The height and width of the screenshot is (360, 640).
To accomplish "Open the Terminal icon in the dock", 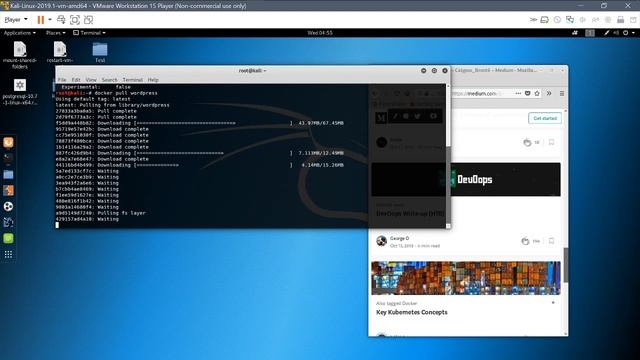I will click(8, 158).
